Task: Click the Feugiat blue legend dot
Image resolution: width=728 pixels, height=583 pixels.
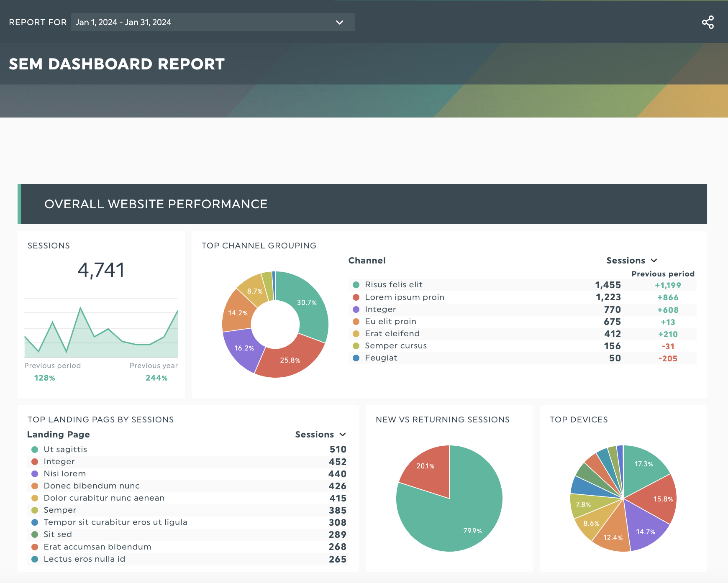Action: pyautogui.click(x=356, y=358)
